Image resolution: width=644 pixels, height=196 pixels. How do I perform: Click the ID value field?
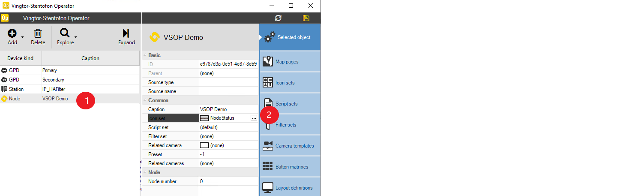tap(229, 64)
